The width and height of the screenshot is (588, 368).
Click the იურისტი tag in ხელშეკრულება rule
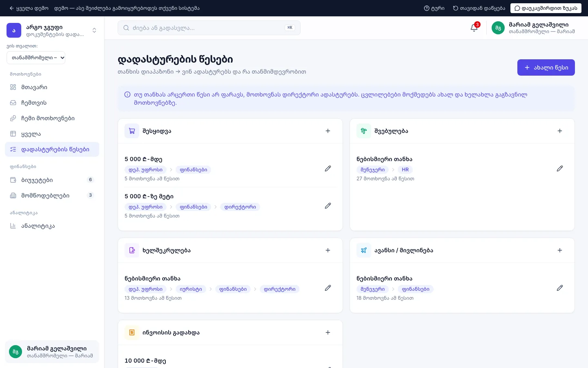(x=191, y=289)
